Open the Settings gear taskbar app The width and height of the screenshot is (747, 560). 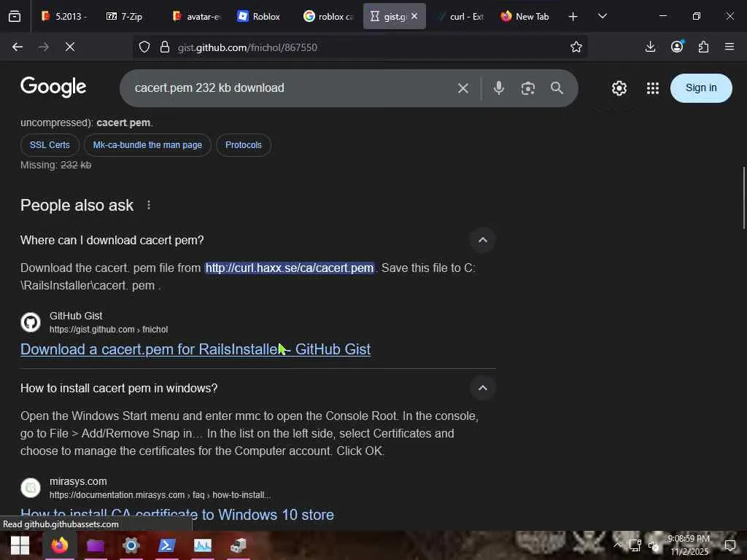131,545
